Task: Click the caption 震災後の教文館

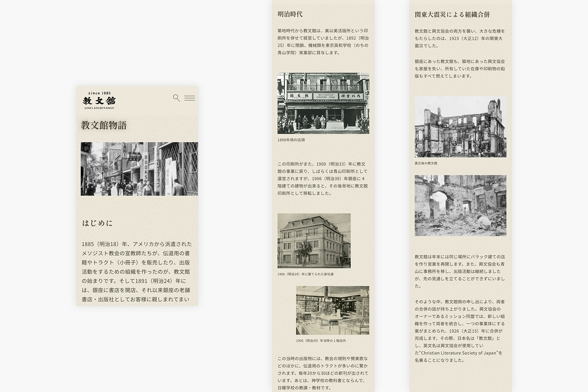Action: click(x=426, y=163)
